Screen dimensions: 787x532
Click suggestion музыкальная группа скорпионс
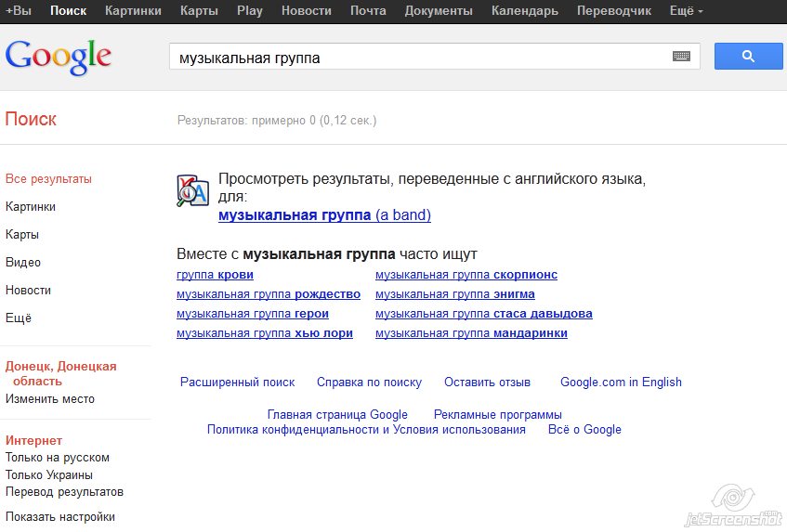pyautogui.click(x=466, y=275)
